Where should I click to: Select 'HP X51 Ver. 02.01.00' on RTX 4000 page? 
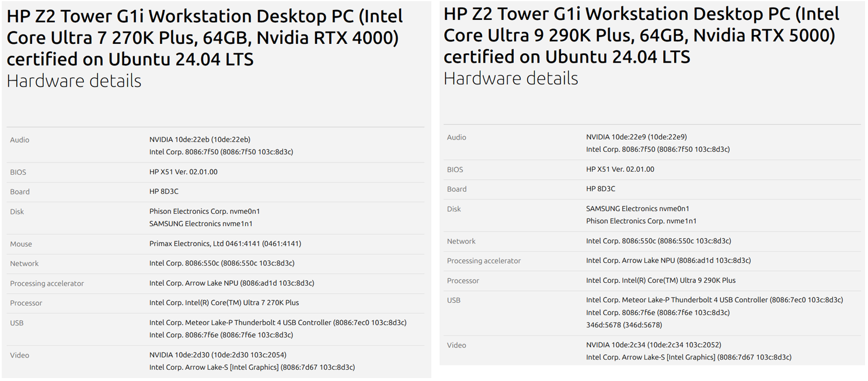(x=183, y=172)
